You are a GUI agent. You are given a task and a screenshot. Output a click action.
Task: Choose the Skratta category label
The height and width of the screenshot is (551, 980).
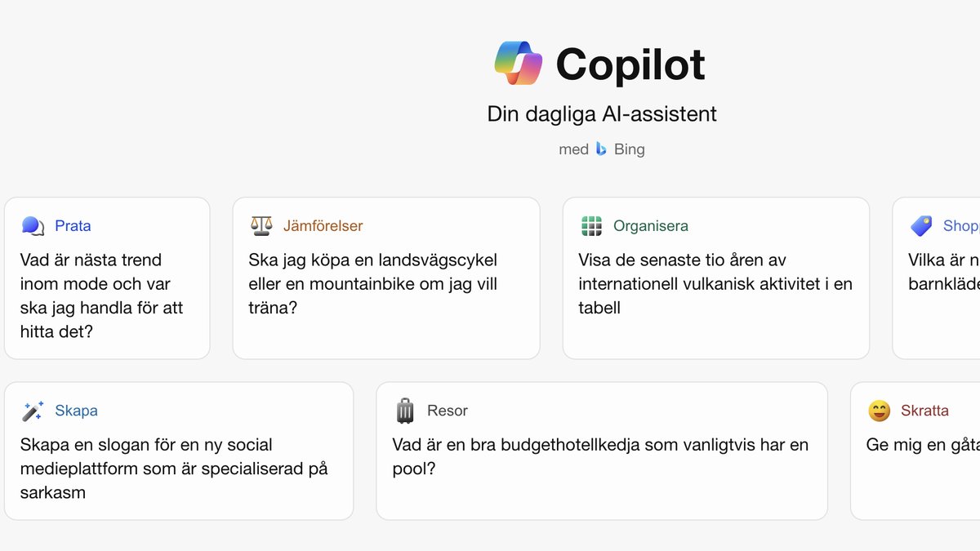(924, 411)
